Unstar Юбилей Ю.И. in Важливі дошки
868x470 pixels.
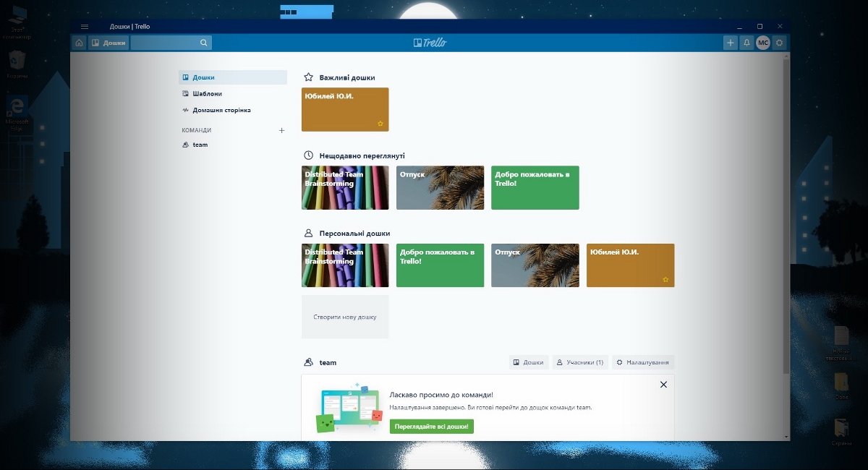[x=380, y=124]
